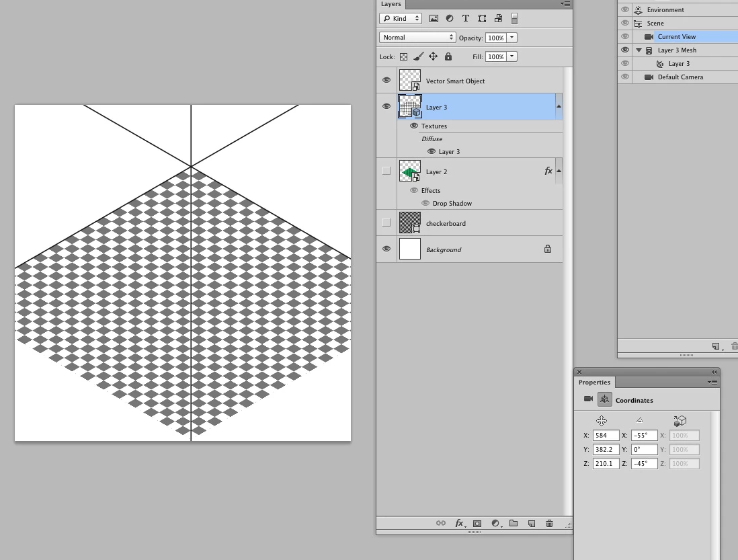The image size is (738, 560).
Task: Filter layers by adjustment layer icon
Action: [x=450, y=19]
